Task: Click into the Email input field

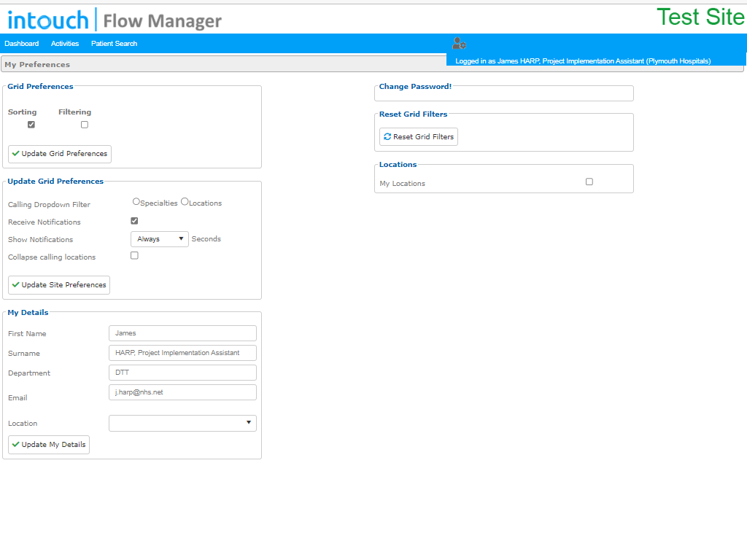Action: pyautogui.click(x=182, y=392)
